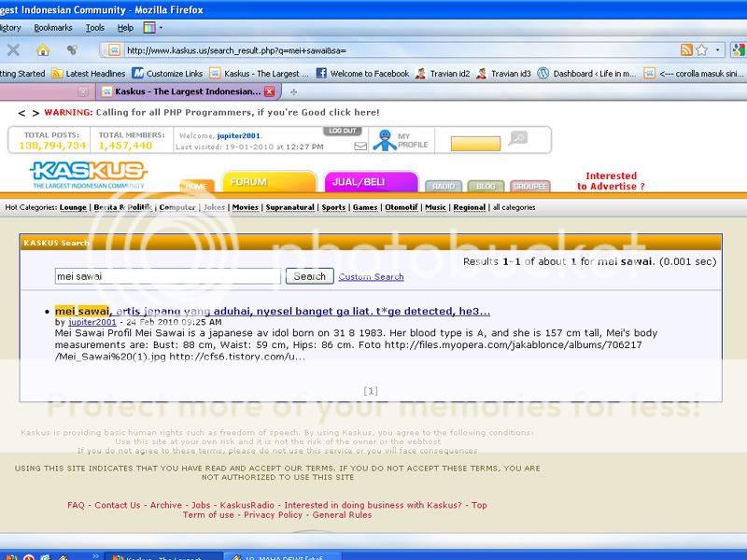Open the Travian id3 bookmark

[503, 74]
